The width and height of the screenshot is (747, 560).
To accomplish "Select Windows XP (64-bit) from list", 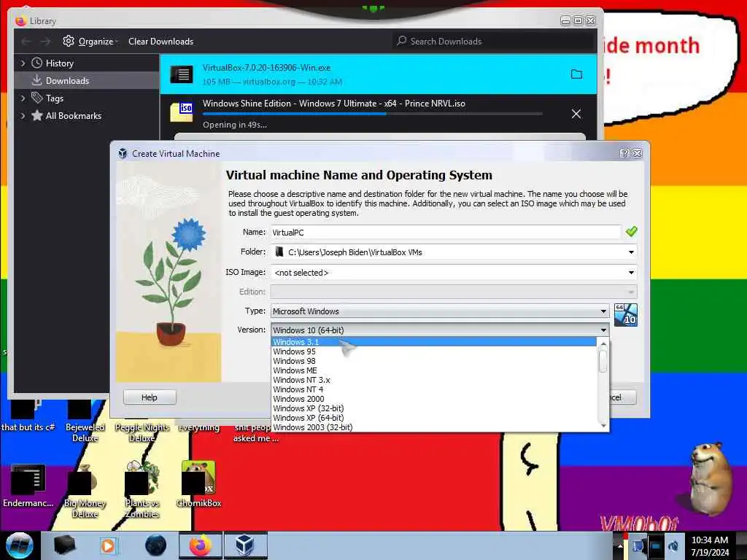I will pyautogui.click(x=433, y=418).
